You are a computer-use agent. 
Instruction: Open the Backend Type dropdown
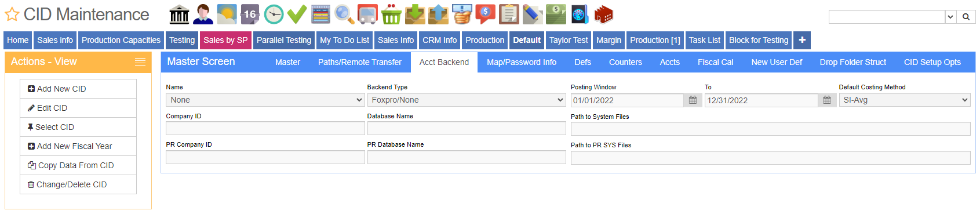tap(467, 100)
